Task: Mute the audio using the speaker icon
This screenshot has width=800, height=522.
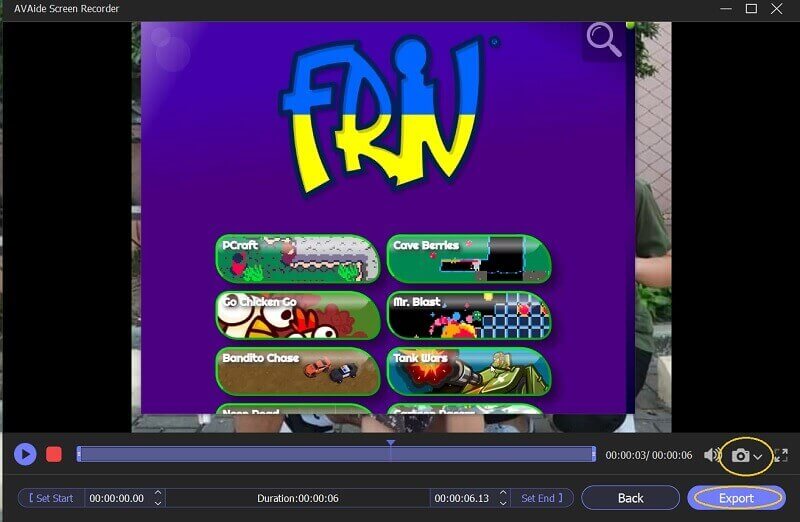Action: 712,455
